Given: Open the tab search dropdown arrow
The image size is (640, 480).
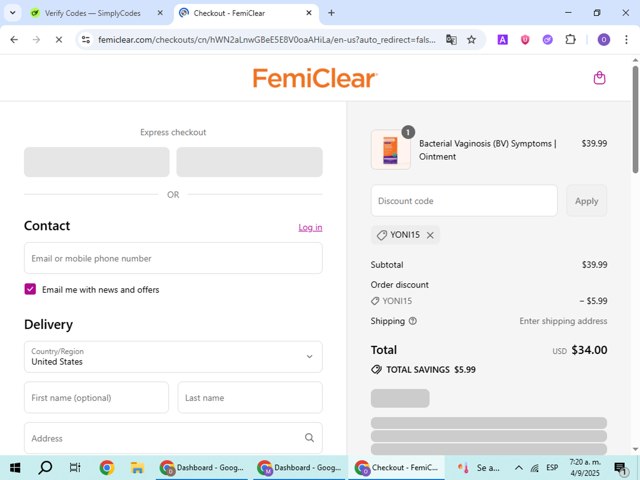Looking at the screenshot, I should pos(13,13).
